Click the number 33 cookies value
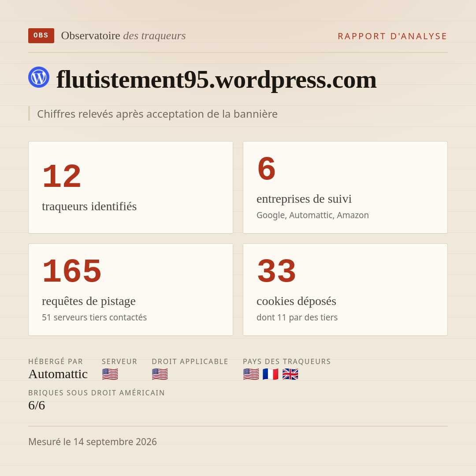476x476 pixels. click(276, 271)
